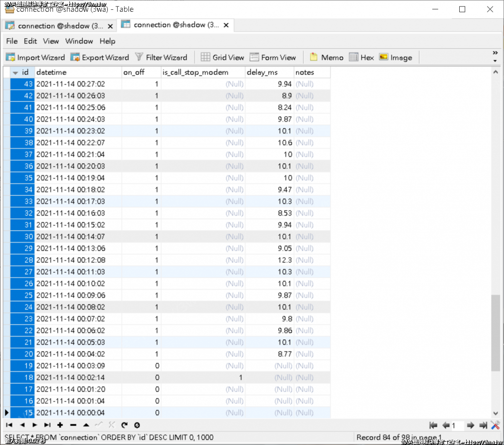This screenshot has width=504, height=445.
Task: Open the File menu
Action: [12, 41]
